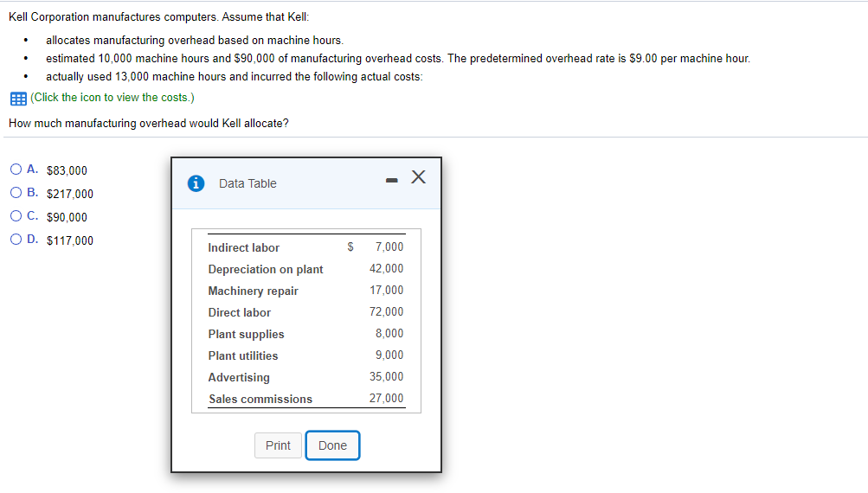868x493 pixels.
Task: Click the 'Data Table' dialog title
Action: (x=248, y=183)
